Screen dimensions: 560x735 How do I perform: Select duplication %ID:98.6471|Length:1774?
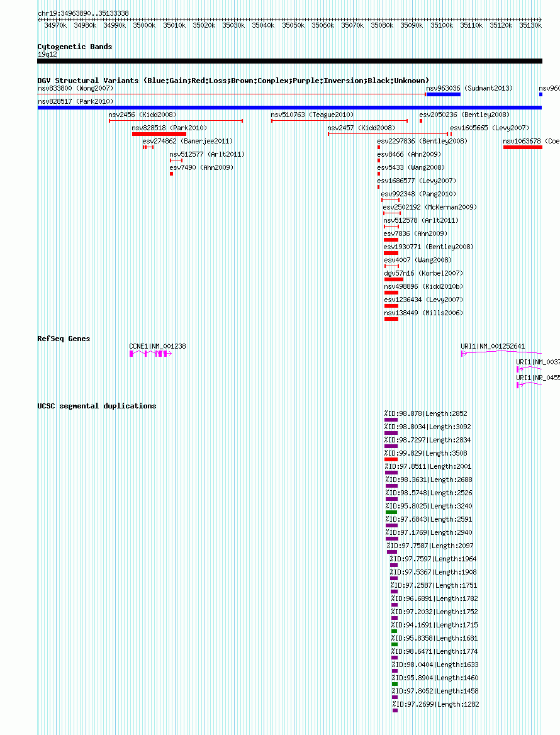click(x=434, y=651)
